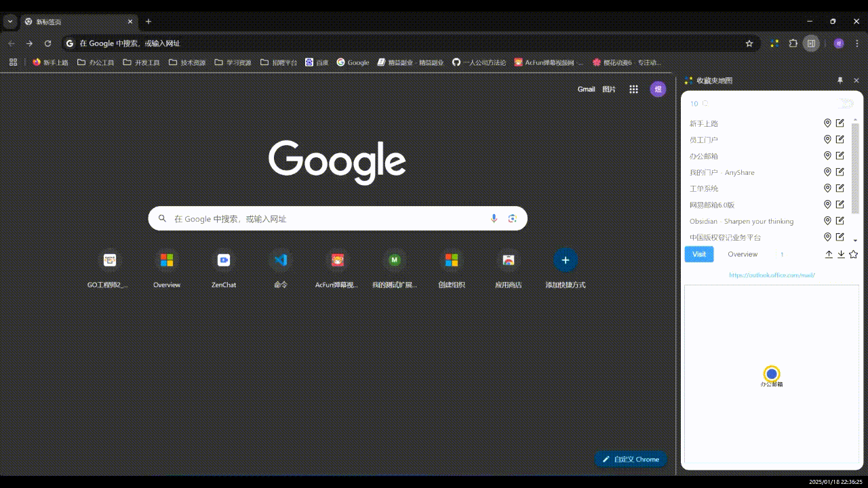Click the Google search input box
This screenshot has height=488, width=868.
tap(338, 218)
